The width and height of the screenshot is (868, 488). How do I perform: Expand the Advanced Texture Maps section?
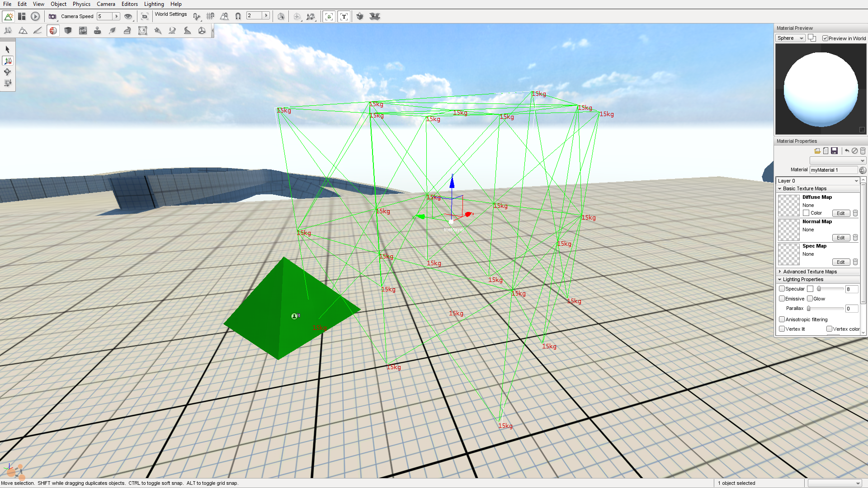[x=818, y=272]
